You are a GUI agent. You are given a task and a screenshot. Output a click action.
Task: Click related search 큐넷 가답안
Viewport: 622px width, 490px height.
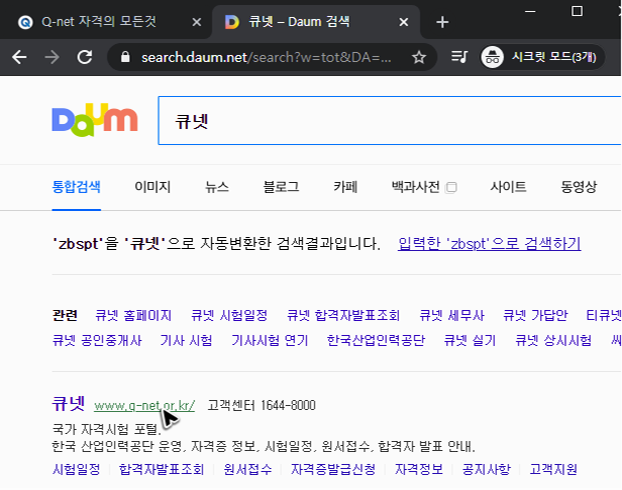(x=535, y=315)
